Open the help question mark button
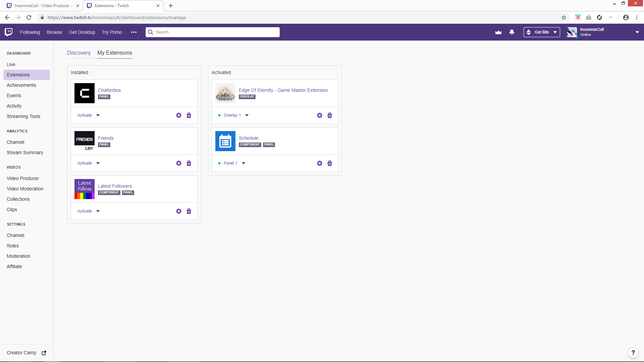 point(633,353)
